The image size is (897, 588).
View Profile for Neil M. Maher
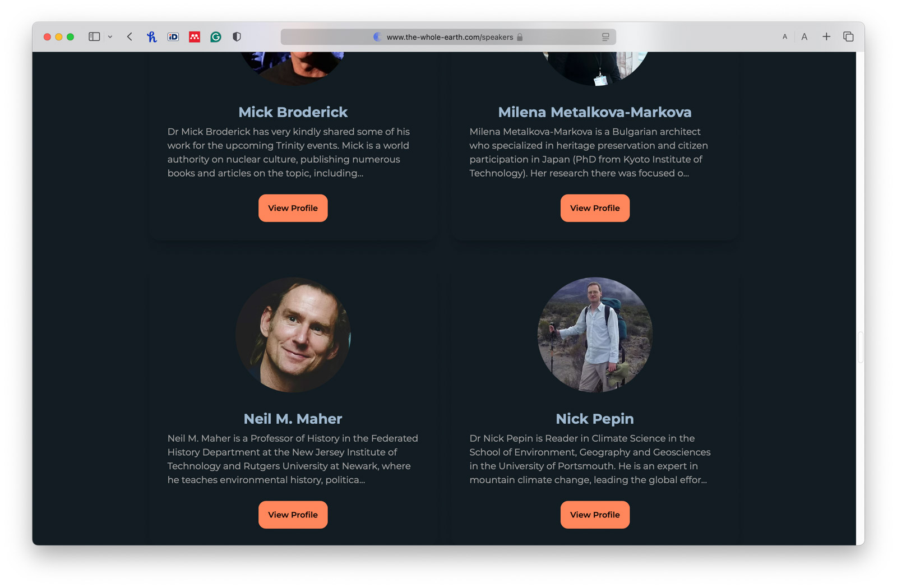pyautogui.click(x=293, y=515)
